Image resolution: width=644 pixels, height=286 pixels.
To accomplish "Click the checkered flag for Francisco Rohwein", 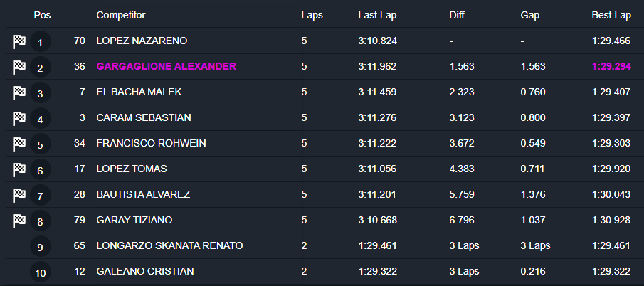I will tap(19, 144).
